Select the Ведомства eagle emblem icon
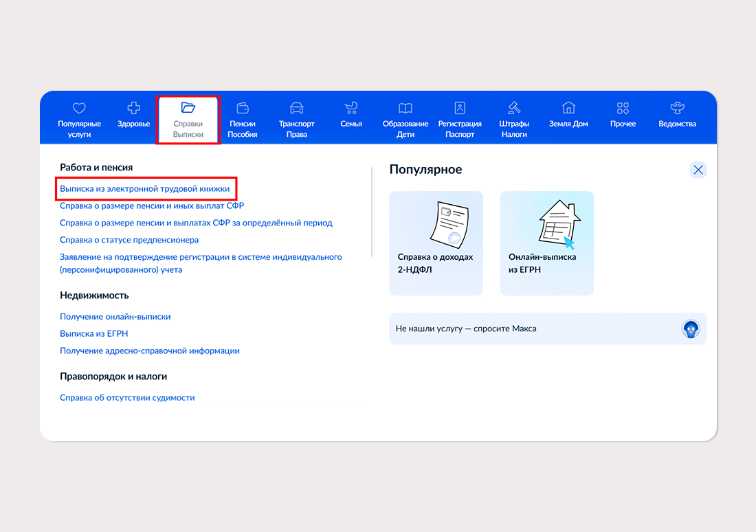The image size is (756, 532). click(x=678, y=107)
